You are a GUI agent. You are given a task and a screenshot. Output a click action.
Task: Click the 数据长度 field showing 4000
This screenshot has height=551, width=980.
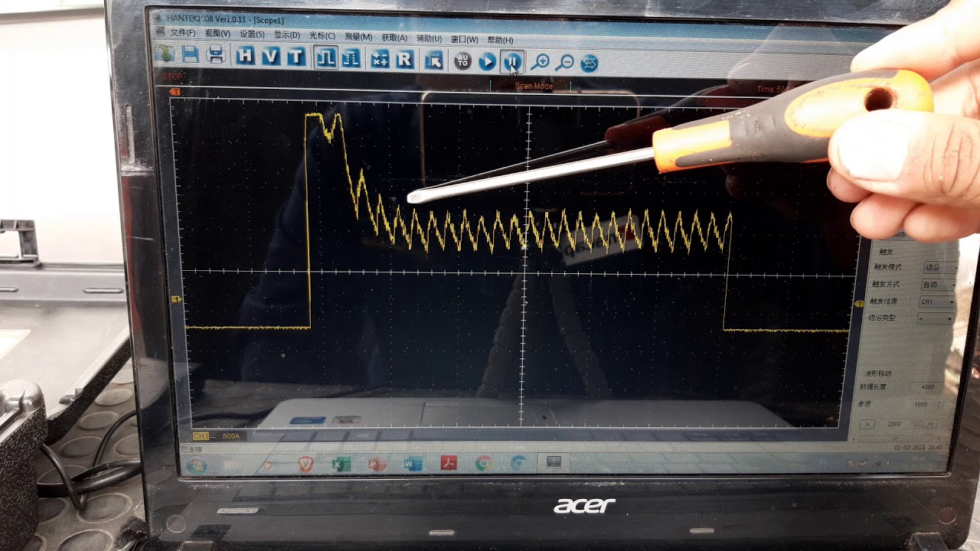point(926,387)
